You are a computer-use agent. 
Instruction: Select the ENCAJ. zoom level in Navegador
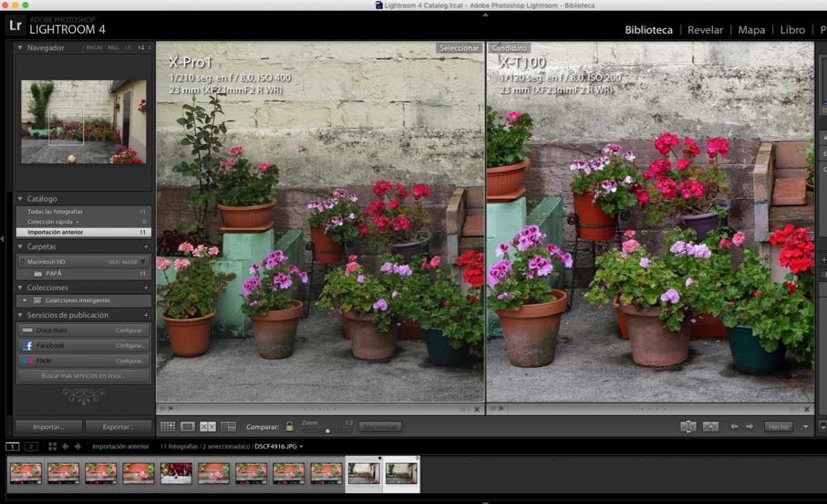pyautogui.click(x=94, y=48)
